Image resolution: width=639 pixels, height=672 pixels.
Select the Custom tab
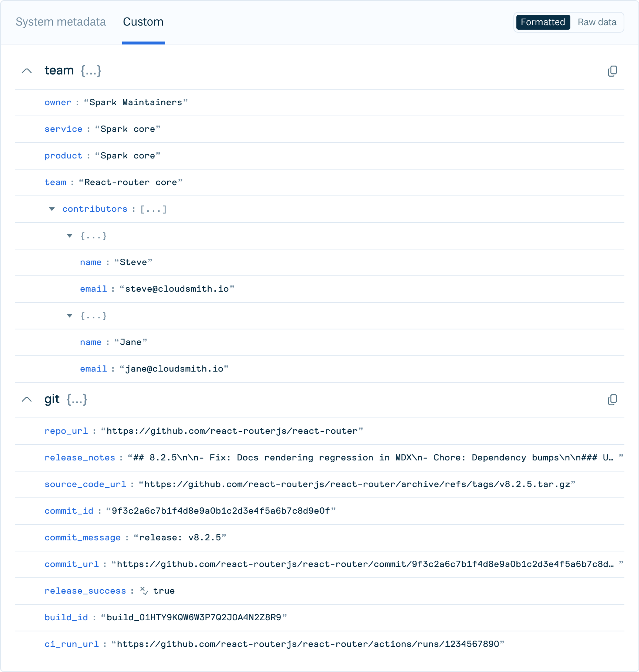pos(143,22)
